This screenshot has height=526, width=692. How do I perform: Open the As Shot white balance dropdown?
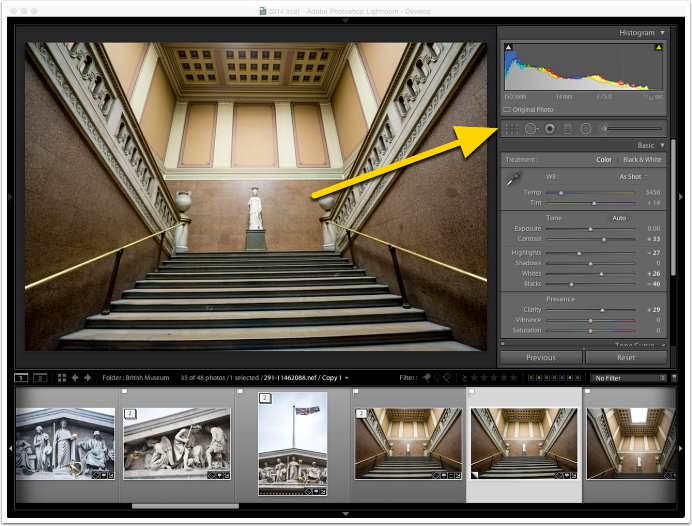pos(633,177)
